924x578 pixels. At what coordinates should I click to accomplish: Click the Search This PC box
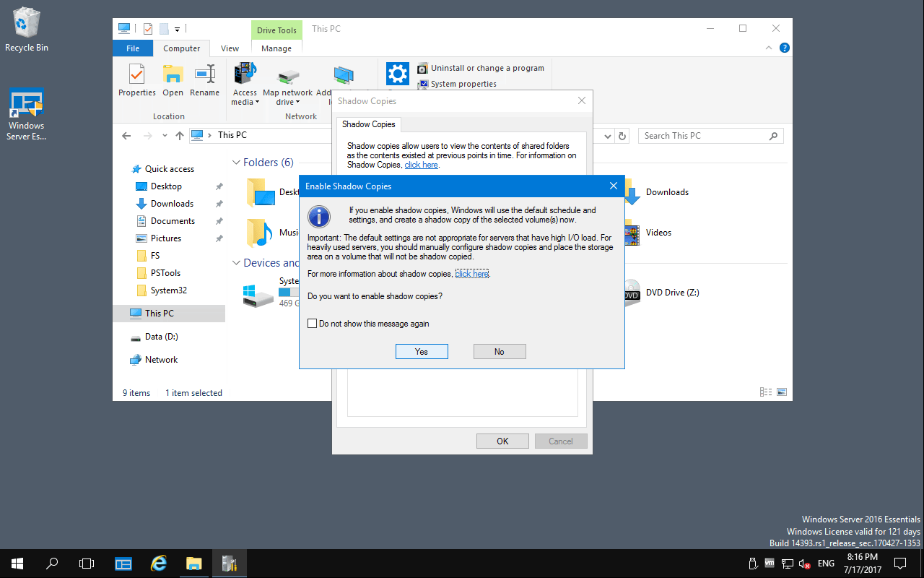click(710, 136)
